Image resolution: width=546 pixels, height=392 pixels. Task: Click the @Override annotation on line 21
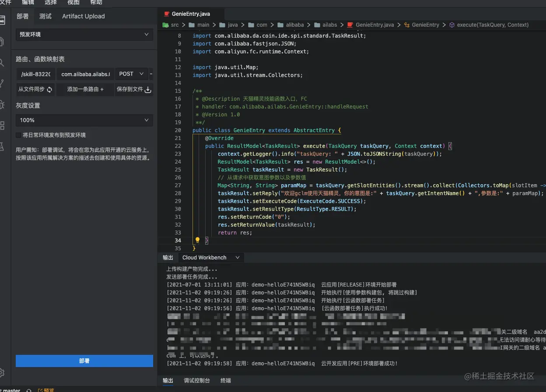pyautogui.click(x=219, y=138)
